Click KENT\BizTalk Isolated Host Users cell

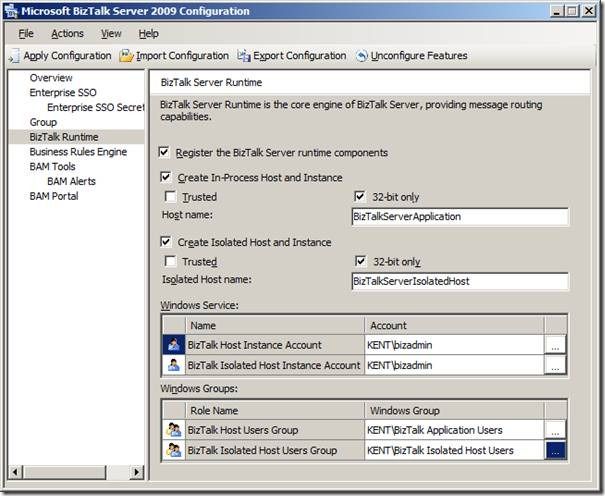[454, 450]
